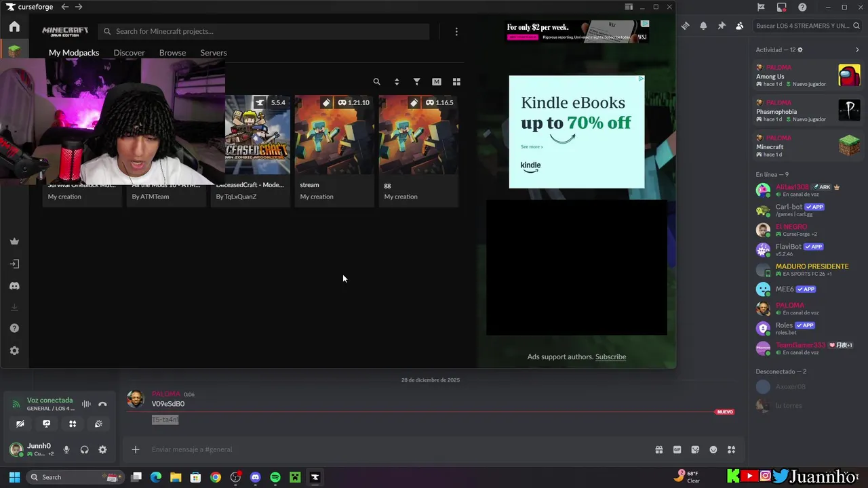Open the emoji picker in Discord
The height and width of the screenshot is (488, 868).
coord(713,449)
